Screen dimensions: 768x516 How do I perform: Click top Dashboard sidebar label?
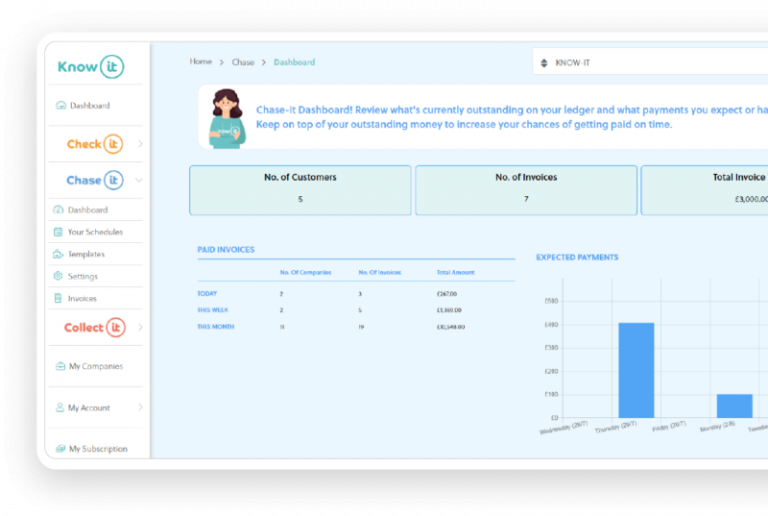click(x=90, y=105)
